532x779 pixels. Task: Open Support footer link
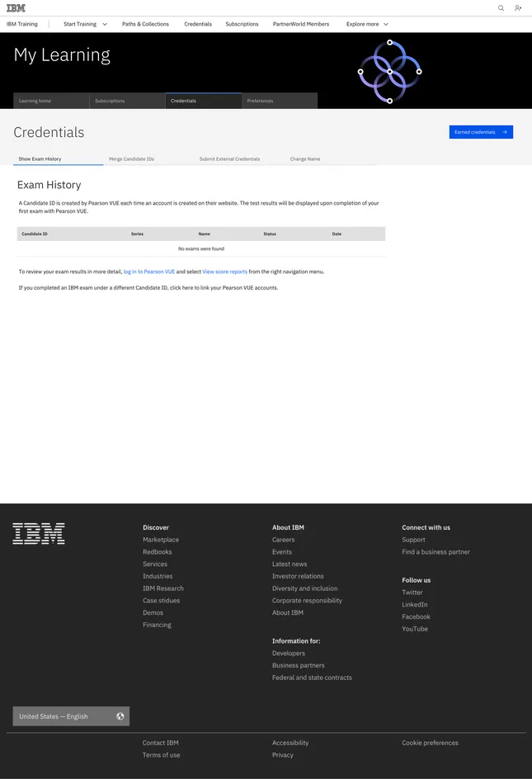click(414, 540)
